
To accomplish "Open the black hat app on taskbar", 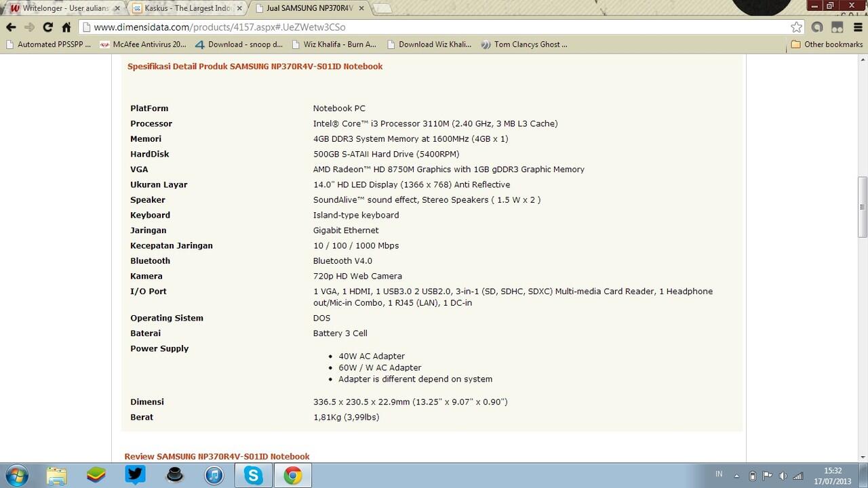I will click(174, 475).
